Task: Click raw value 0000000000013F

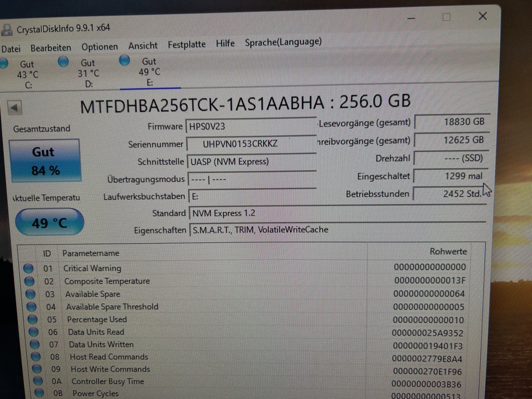Action: [430, 280]
